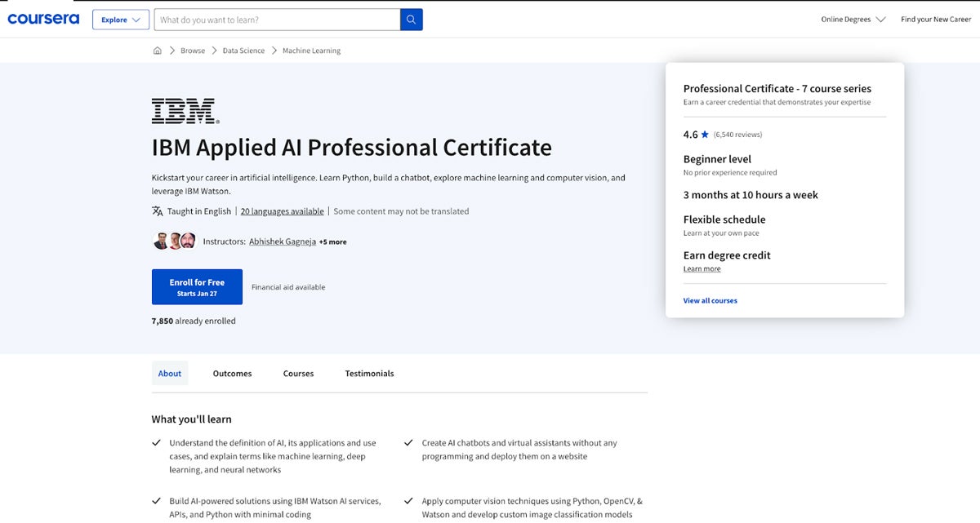
Task: Click the search input field
Action: click(278, 20)
